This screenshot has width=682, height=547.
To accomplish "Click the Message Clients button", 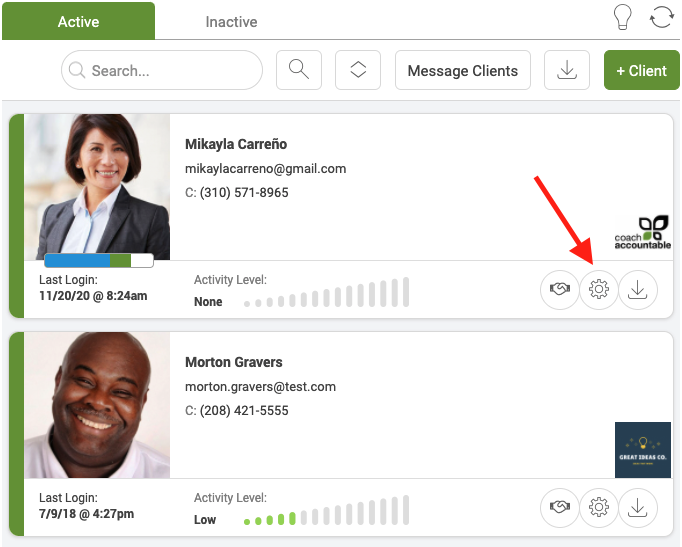I will (x=463, y=70).
